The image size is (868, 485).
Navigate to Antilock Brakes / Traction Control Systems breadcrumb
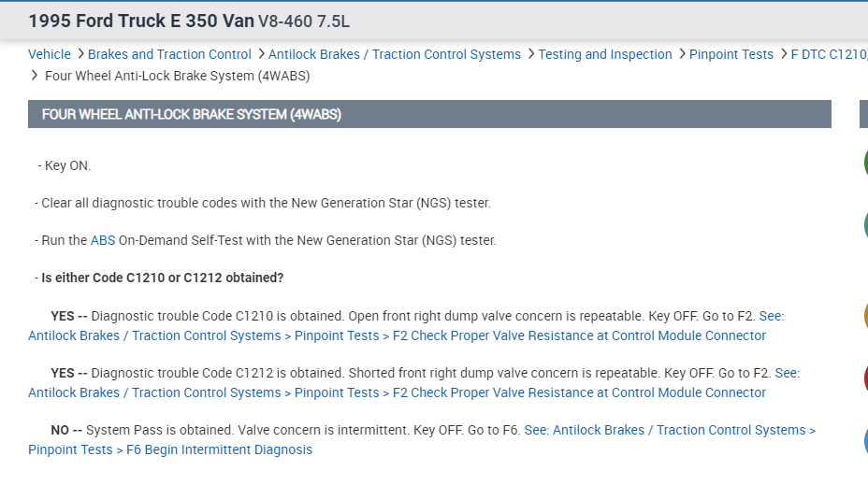coord(394,54)
